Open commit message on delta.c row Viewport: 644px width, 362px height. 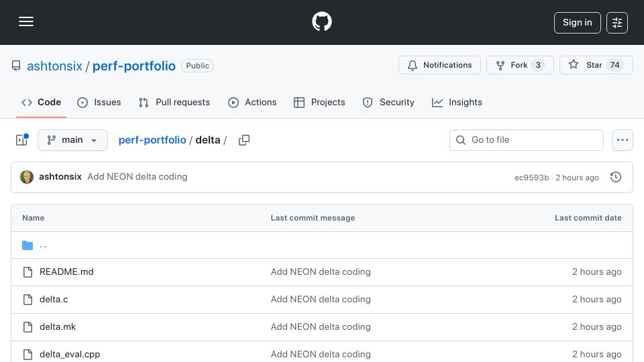point(321,299)
